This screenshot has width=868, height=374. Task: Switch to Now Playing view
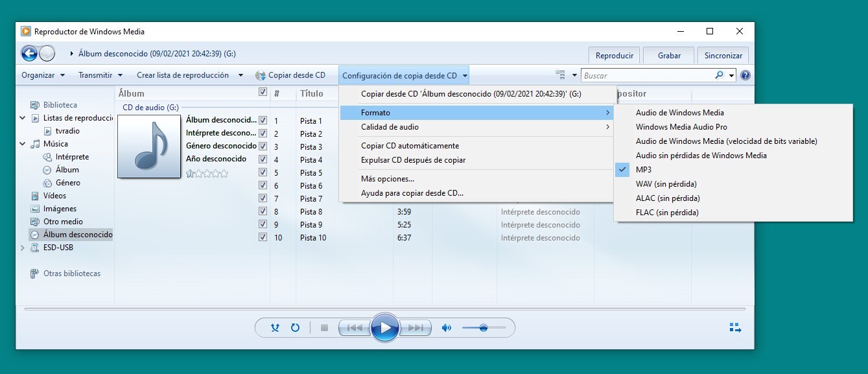[x=735, y=327]
